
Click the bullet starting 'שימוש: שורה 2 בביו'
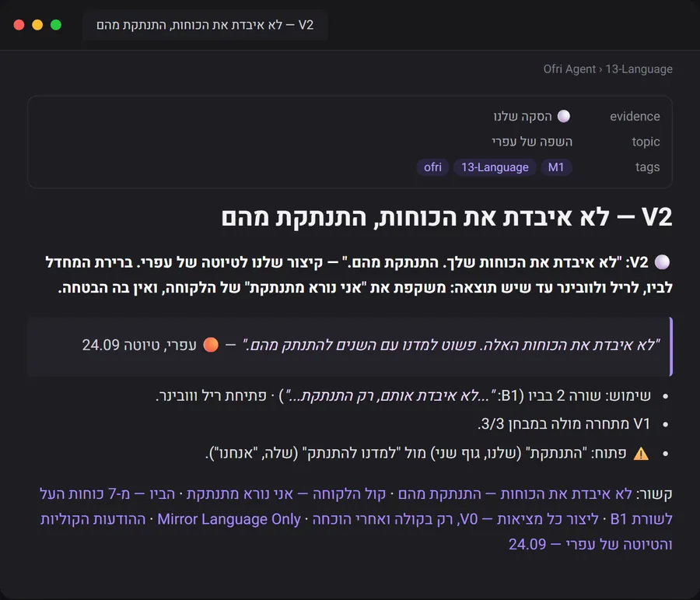[x=403, y=396]
